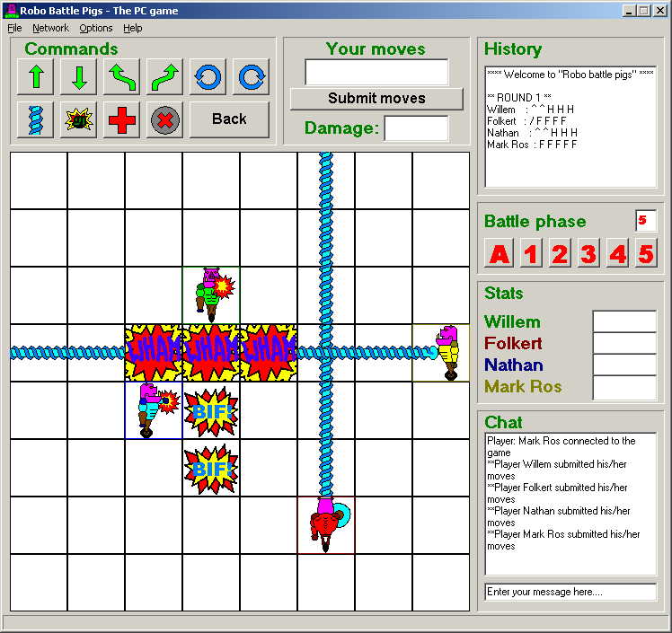Click the Battle phase number box
This screenshot has height=633, width=672.
pos(646,221)
